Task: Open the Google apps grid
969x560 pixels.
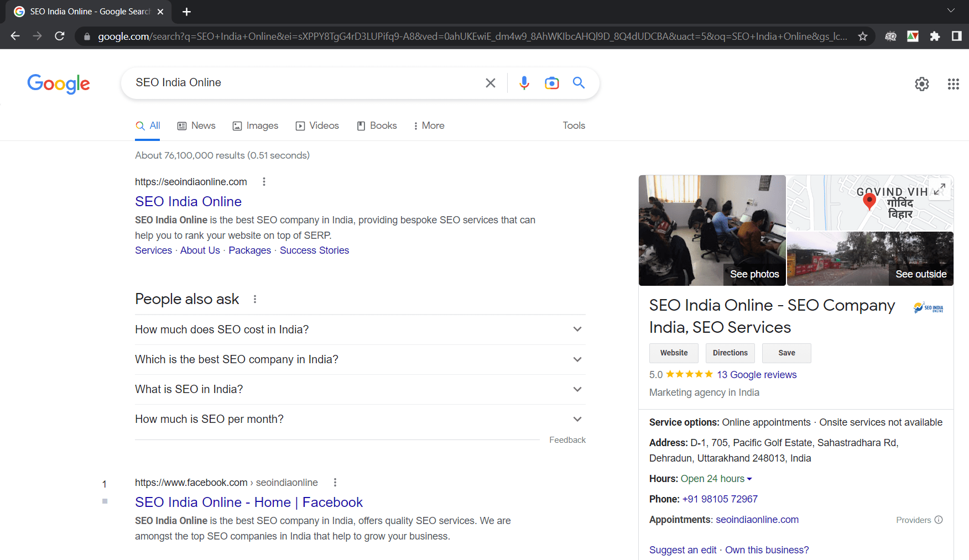Action: 953,84
